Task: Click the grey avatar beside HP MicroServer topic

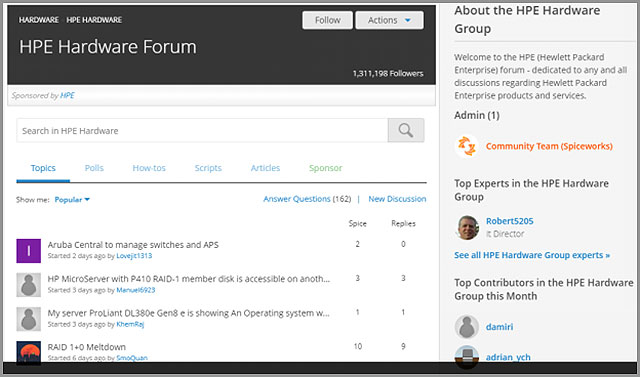Action: pyautogui.click(x=29, y=285)
